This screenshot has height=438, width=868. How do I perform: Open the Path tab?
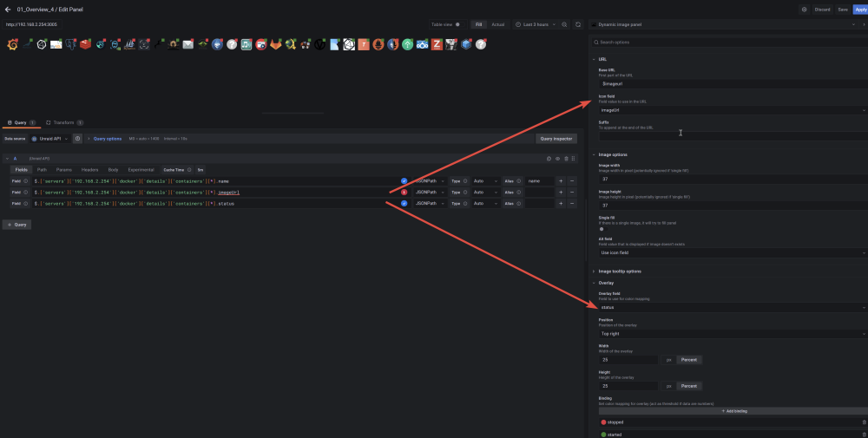pyautogui.click(x=42, y=170)
